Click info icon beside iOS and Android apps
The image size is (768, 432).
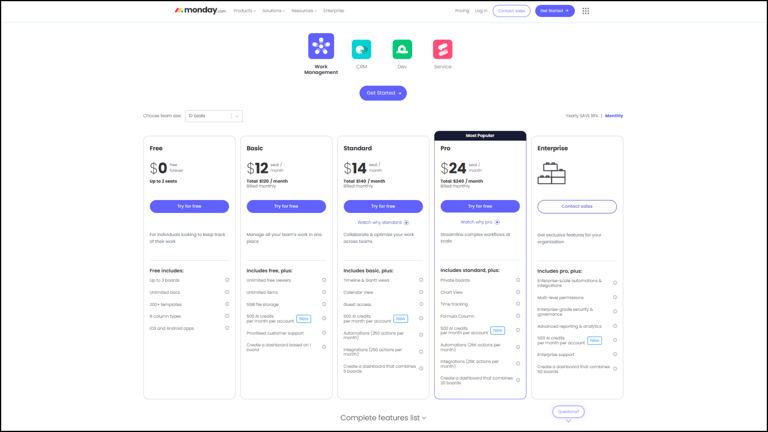227,328
